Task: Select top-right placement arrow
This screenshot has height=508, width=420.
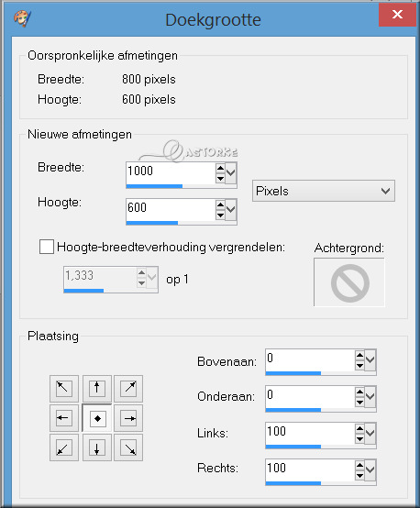Action: click(128, 389)
